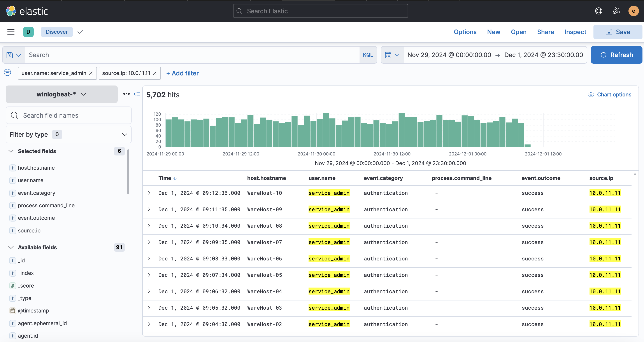Click the tallest histogram bar near 2024-11-30 12:00

click(402, 130)
